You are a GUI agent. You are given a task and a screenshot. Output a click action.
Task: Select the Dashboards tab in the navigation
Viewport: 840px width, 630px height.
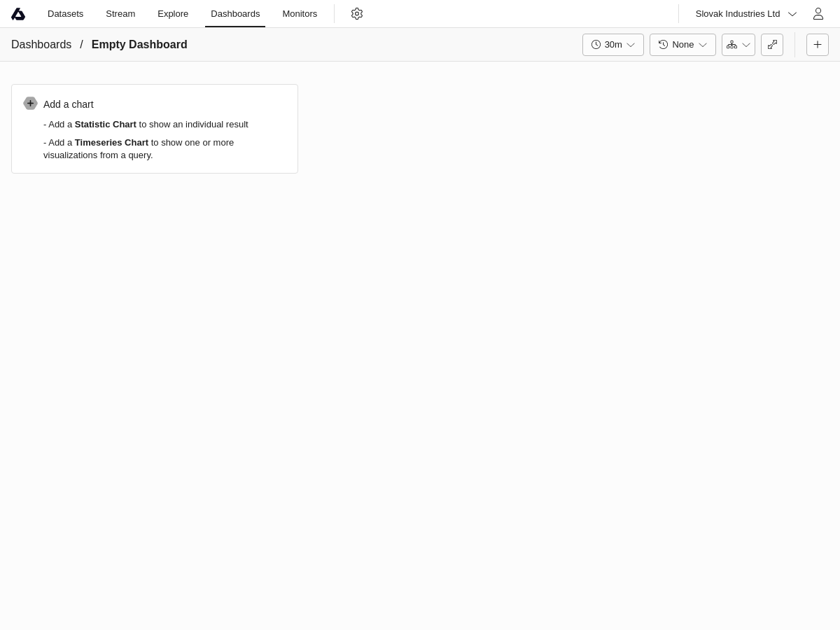(235, 14)
